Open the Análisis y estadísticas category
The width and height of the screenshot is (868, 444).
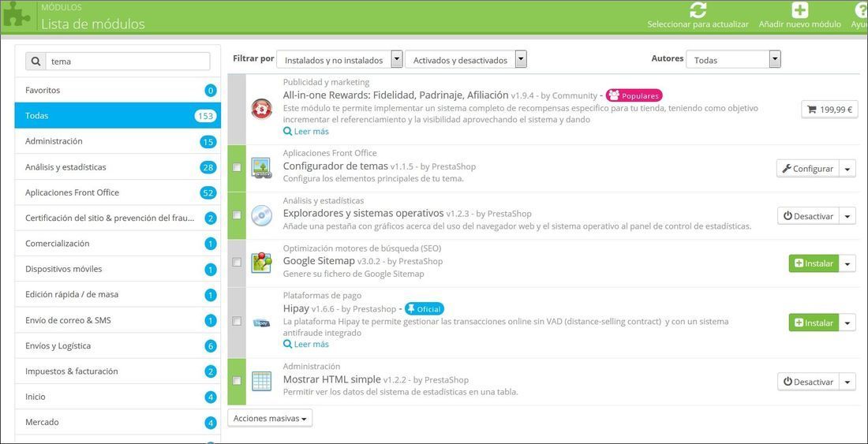pyautogui.click(x=118, y=167)
